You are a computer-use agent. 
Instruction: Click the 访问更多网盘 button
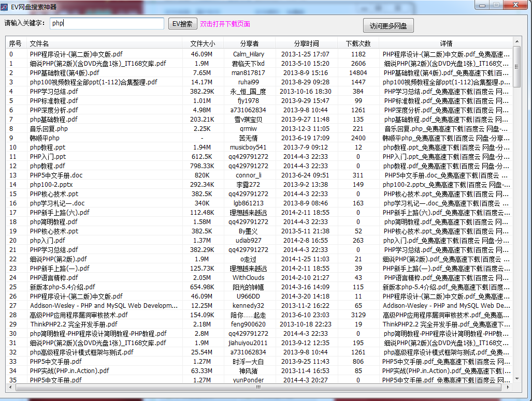[388, 25]
